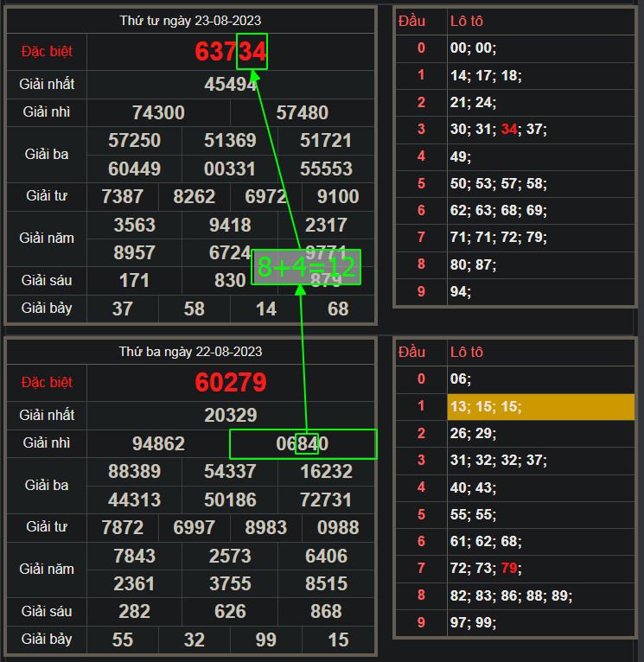The image size is (644, 662).
Task: Select lô tô row 82; 83; 86; 88; 89;
Action: [x=511, y=595]
